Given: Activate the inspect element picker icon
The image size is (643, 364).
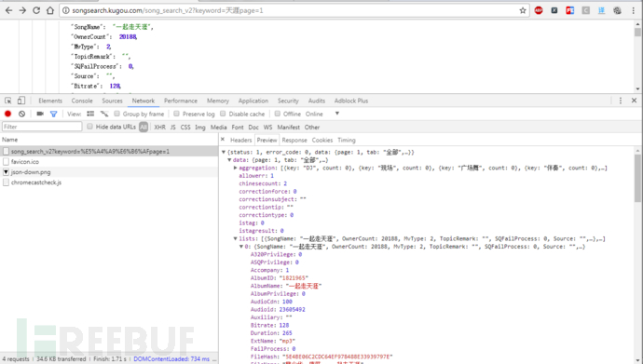Looking at the screenshot, I should coord(7,101).
